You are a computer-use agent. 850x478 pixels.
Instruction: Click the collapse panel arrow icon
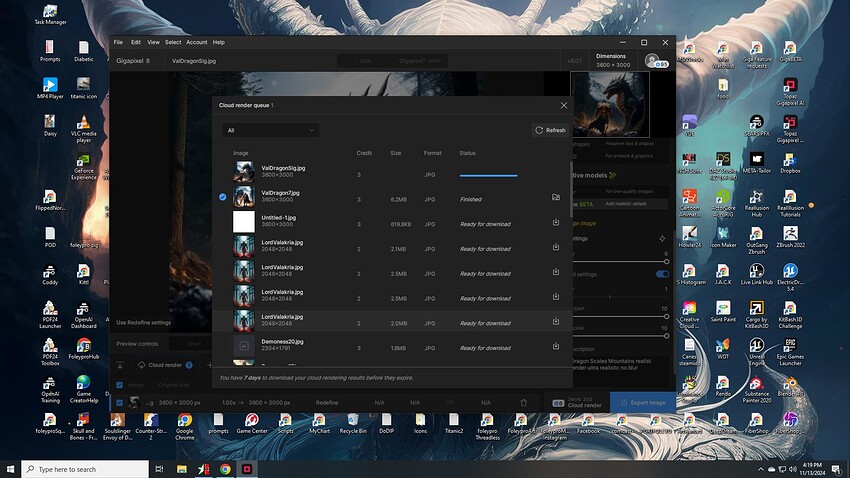[120, 365]
